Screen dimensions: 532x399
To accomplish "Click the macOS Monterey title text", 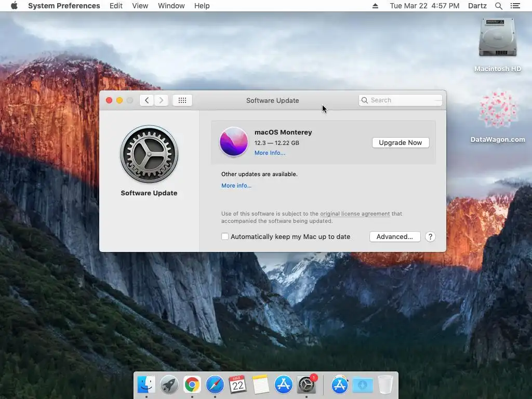I will pos(283,132).
